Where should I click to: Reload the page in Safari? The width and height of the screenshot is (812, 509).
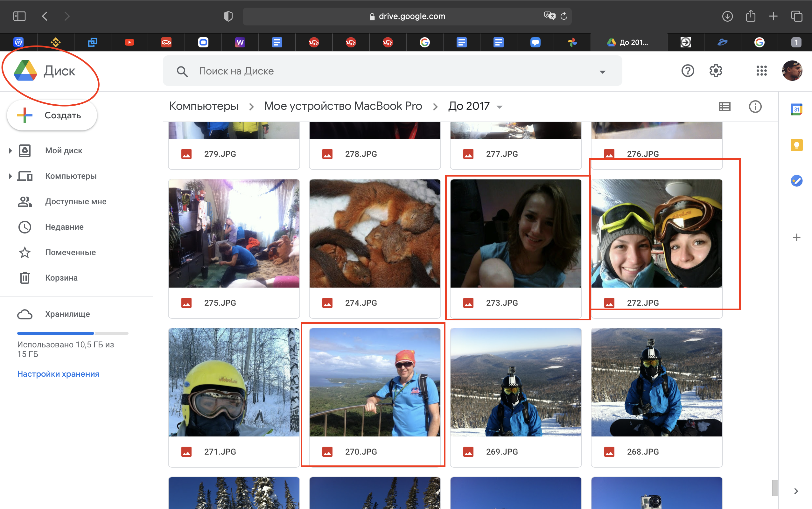[x=564, y=16]
